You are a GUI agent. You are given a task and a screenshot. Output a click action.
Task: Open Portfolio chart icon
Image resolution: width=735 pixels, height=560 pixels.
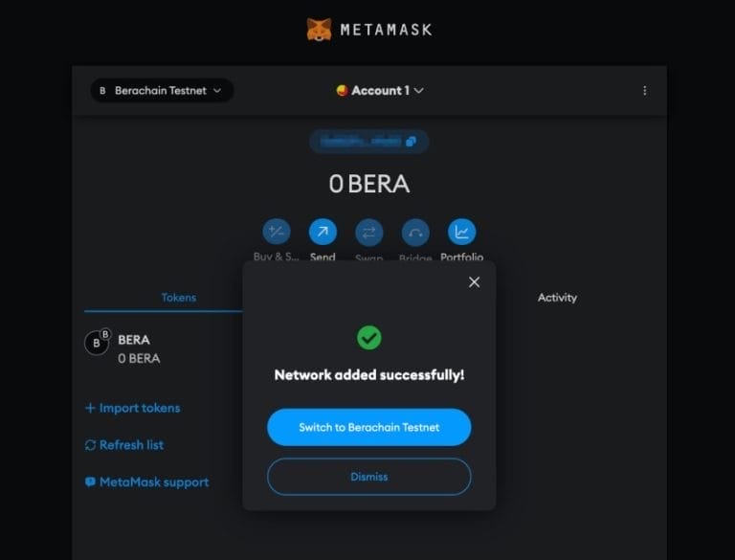click(x=461, y=232)
